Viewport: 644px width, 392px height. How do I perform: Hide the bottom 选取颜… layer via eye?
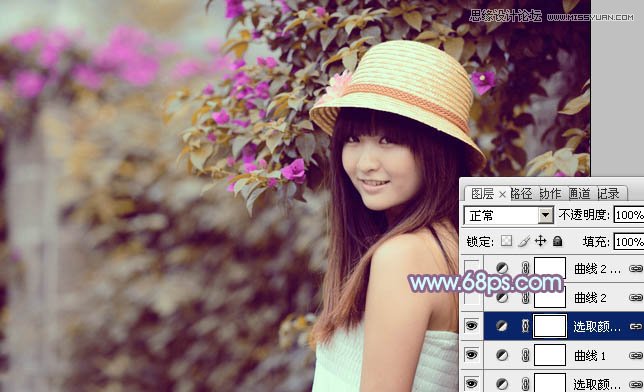472,384
